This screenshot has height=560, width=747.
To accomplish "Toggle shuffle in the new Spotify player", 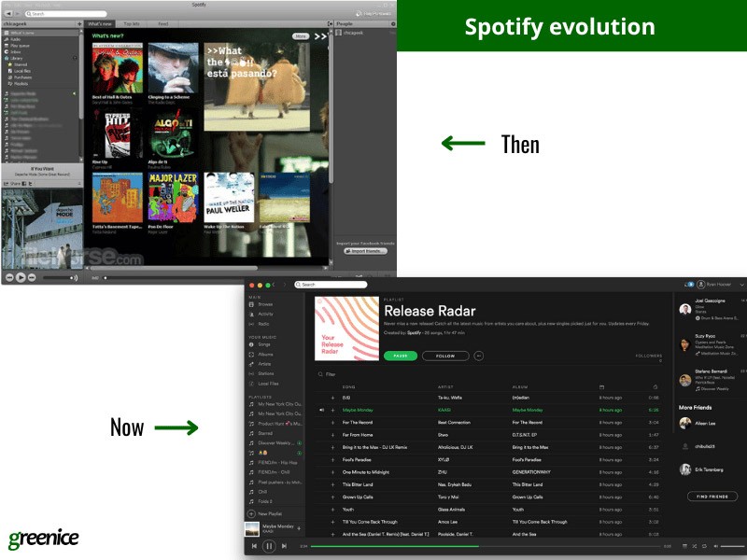I will (x=694, y=546).
